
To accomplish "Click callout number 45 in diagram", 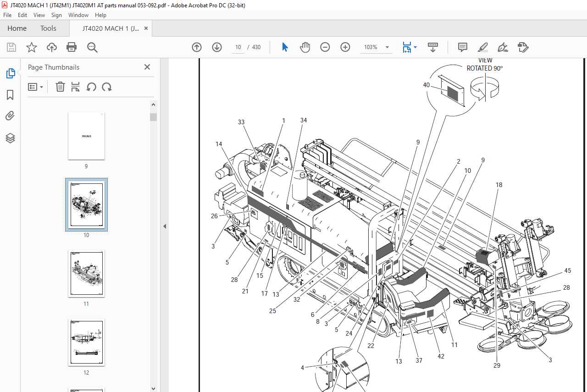I will [568, 271].
